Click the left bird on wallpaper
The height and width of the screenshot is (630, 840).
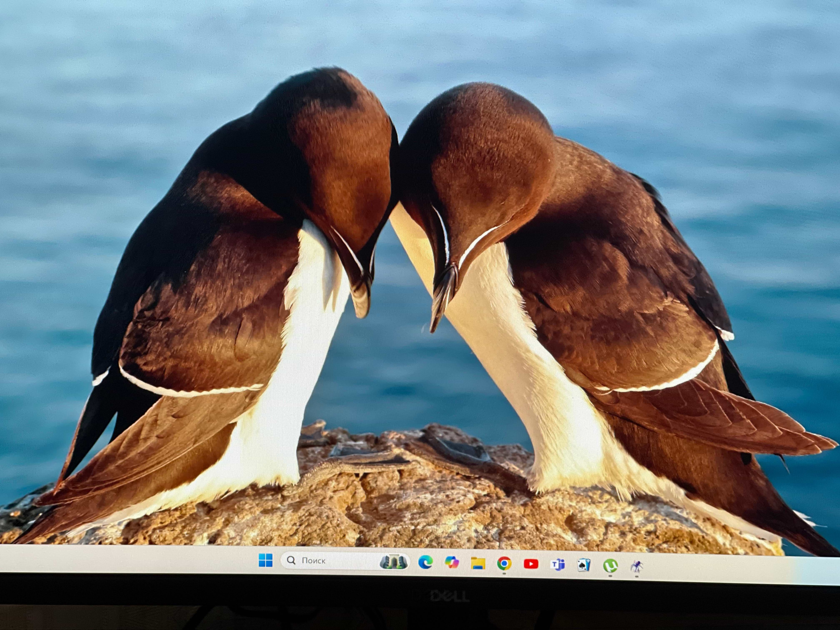coord(213,304)
